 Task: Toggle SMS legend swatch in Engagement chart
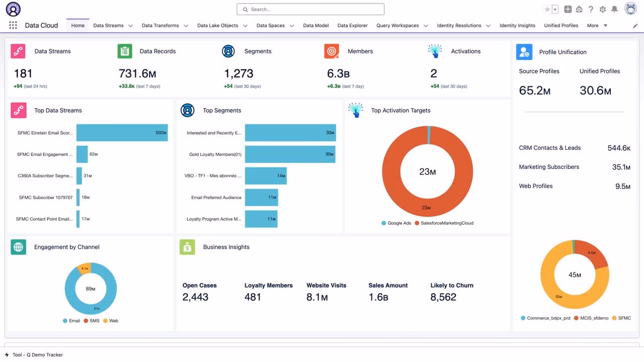click(x=86, y=321)
